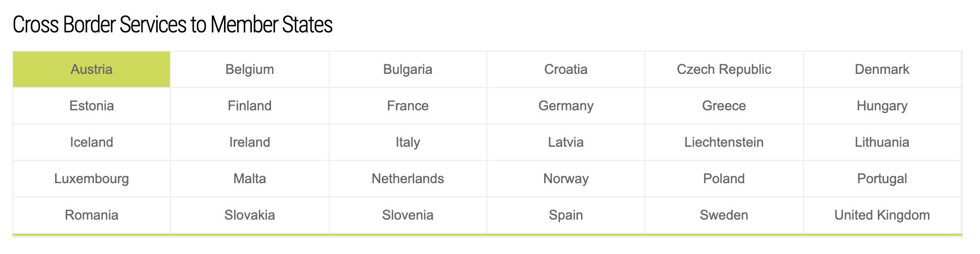980x254 pixels.
Task: Open the Norway tab
Action: click(x=566, y=179)
